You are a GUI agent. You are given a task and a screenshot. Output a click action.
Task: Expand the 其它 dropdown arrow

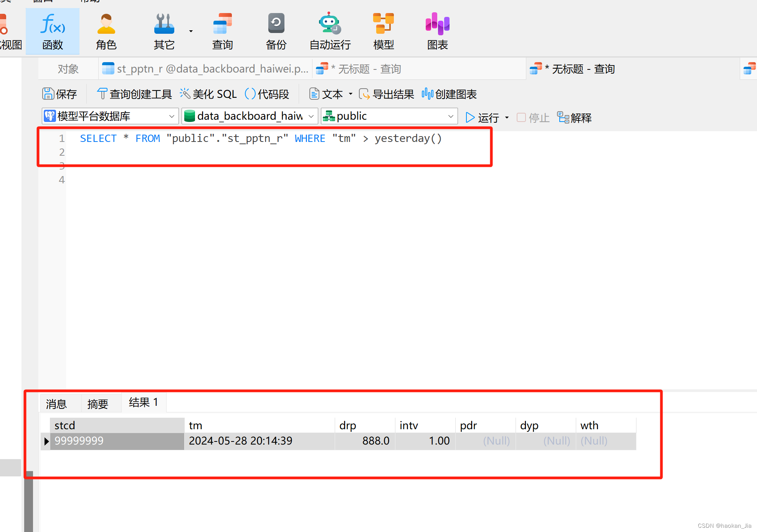pos(191,31)
